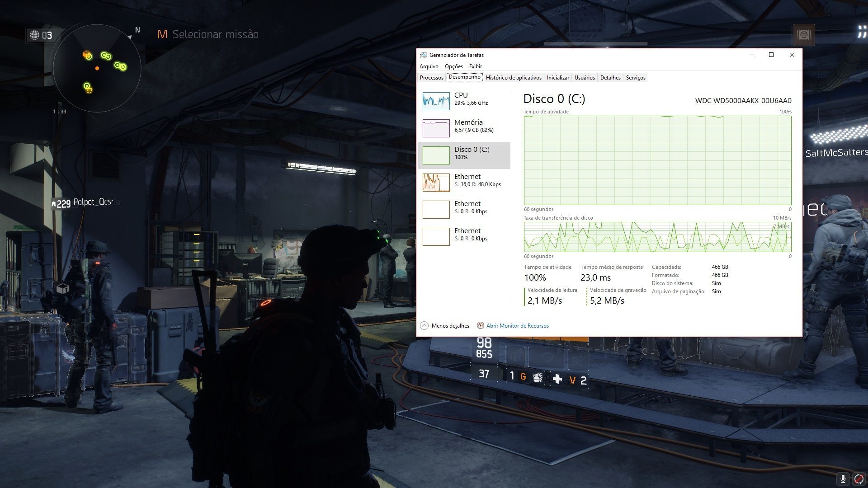
Task: Click the Menos detalhes chevron icon
Action: coord(424,325)
